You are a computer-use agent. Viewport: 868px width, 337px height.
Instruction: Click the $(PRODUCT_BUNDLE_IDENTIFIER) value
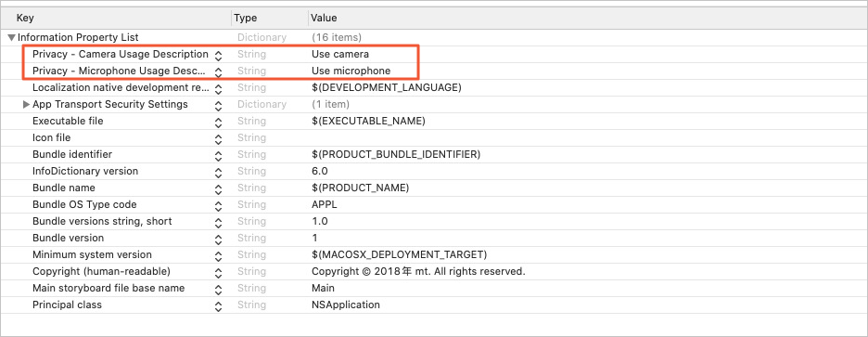click(396, 154)
